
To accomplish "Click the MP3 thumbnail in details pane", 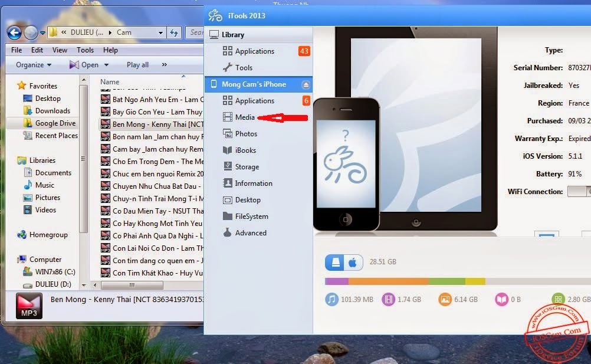I will coord(29,306).
